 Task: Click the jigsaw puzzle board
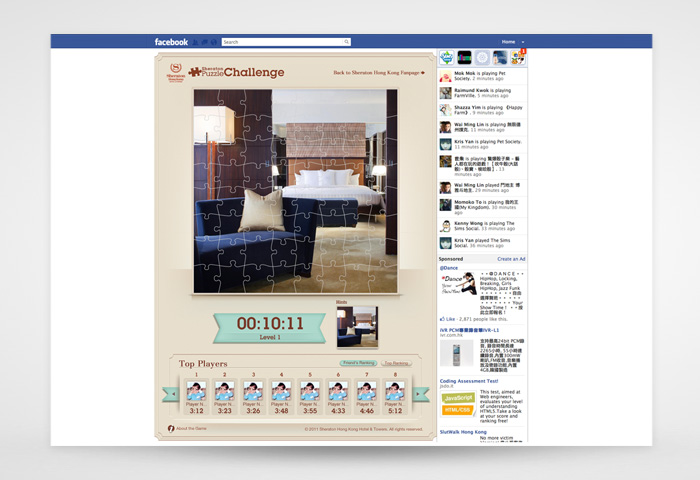tap(295, 191)
